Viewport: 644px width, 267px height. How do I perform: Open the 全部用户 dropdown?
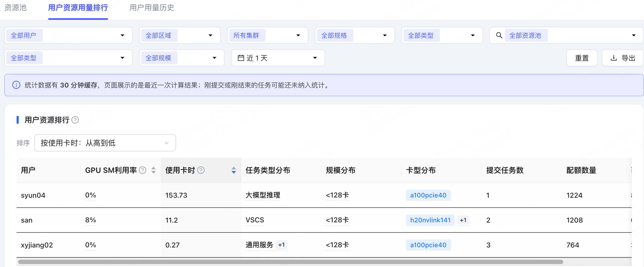68,35
